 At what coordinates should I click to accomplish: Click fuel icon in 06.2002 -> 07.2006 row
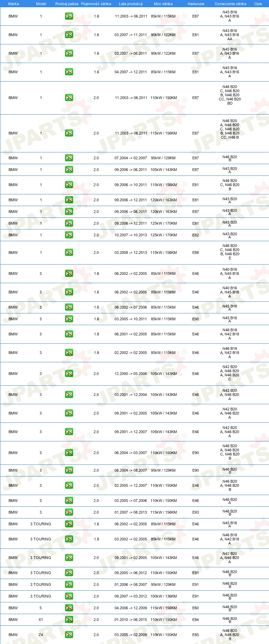(x=69, y=307)
